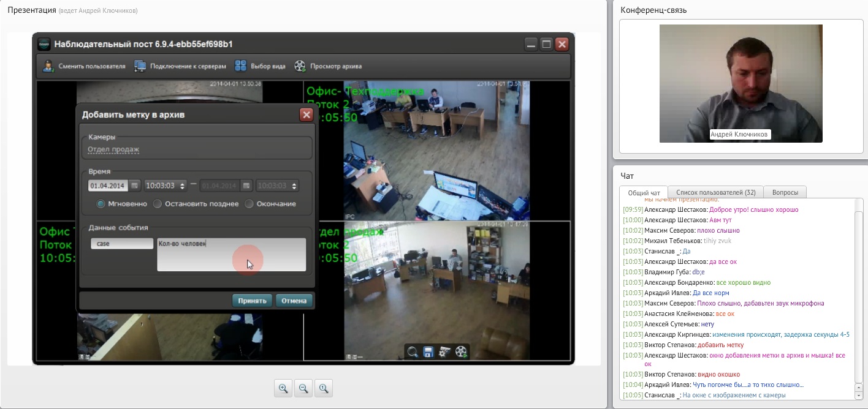Click the Отмена button in the dialog
Image resolution: width=868 pixels, height=409 pixels.
294,301
